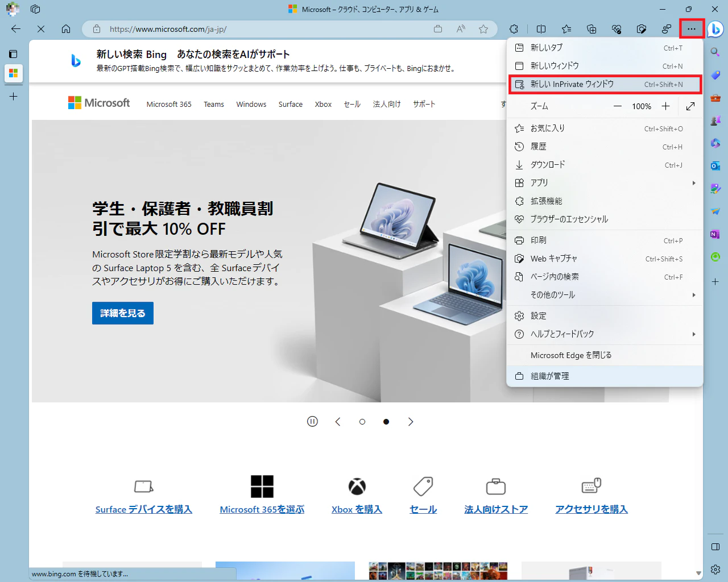Select the first carousel slide dot
728x582 pixels.
362,422
